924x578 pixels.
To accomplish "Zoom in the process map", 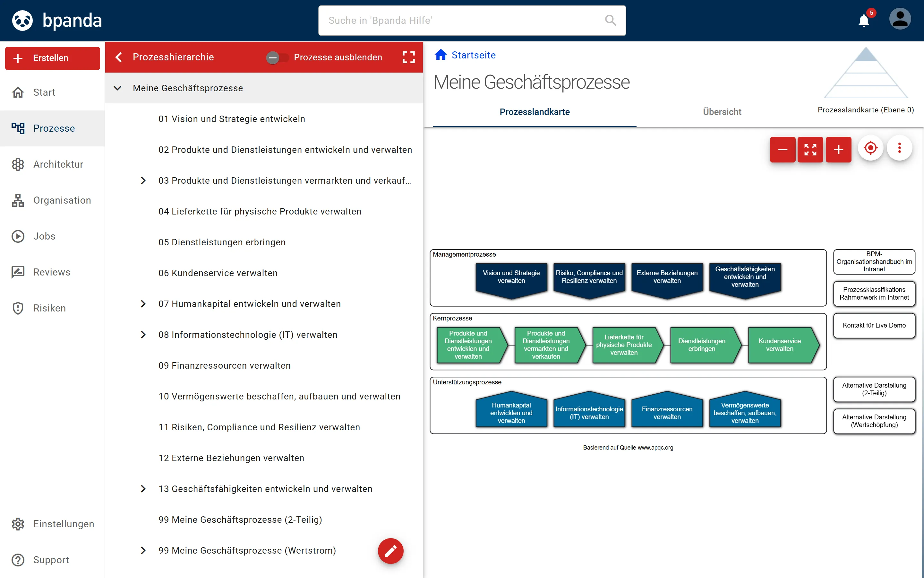I will tap(838, 149).
